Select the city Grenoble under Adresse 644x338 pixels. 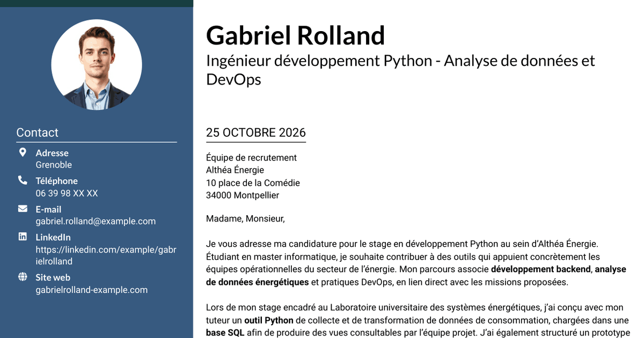(54, 165)
